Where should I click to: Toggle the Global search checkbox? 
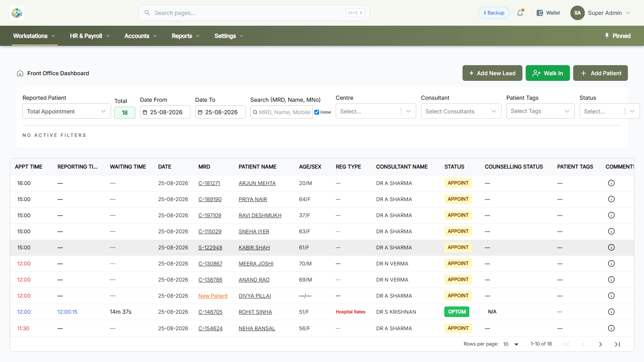[317, 112]
